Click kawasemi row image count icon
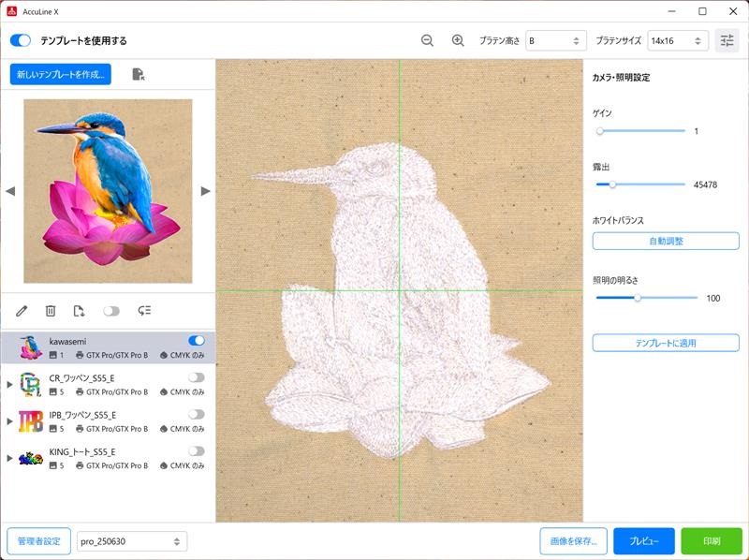This screenshot has width=749, height=560. (x=53, y=355)
